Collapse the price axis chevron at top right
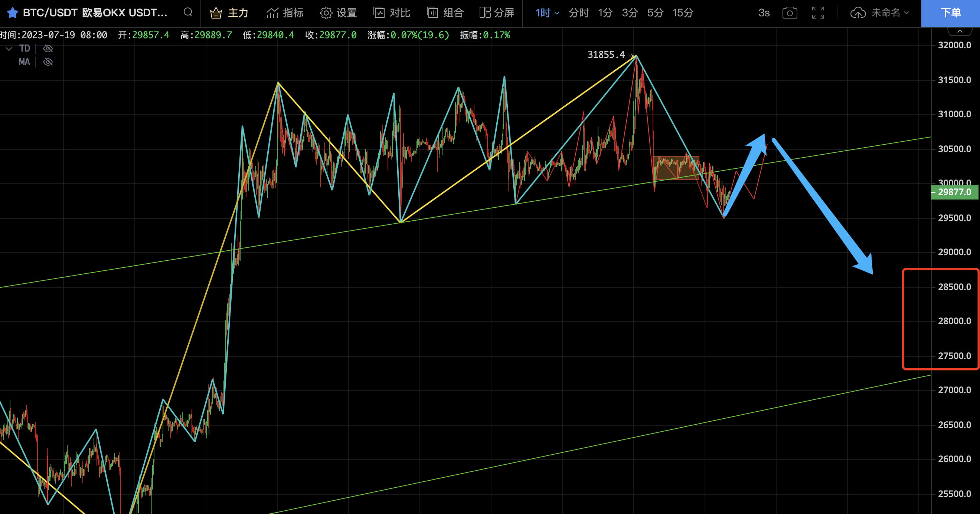The image size is (980, 514). [x=960, y=31]
